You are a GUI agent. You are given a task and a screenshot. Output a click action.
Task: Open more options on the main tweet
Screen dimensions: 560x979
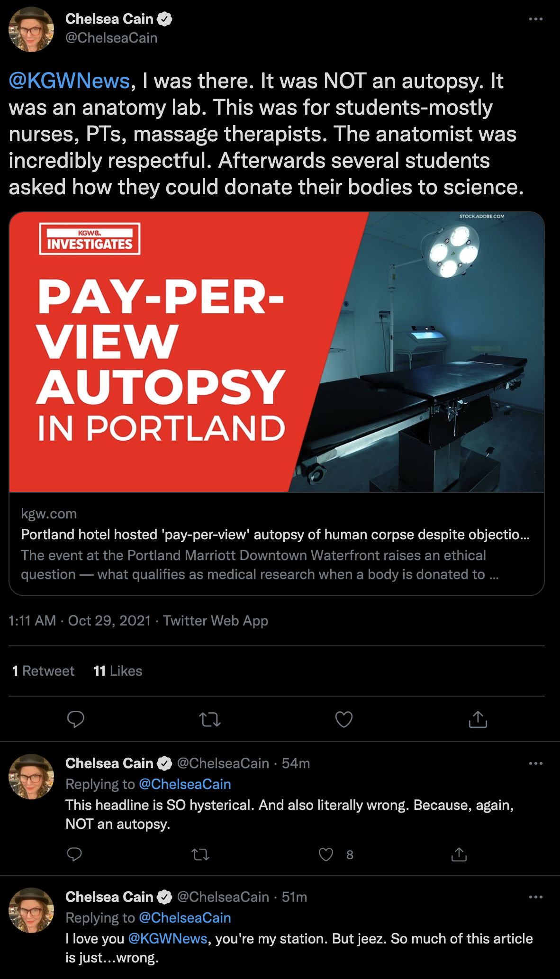coord(536,19)
